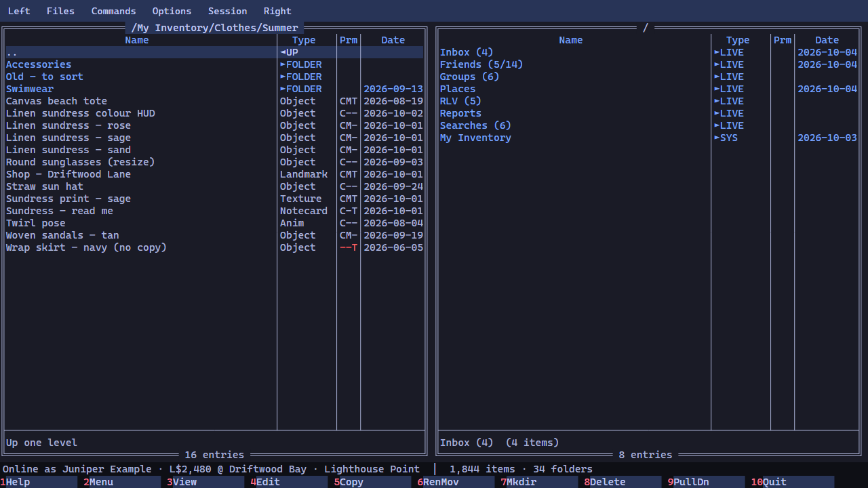
Task: Select the '..' up one level row
Action: (214, 52)
